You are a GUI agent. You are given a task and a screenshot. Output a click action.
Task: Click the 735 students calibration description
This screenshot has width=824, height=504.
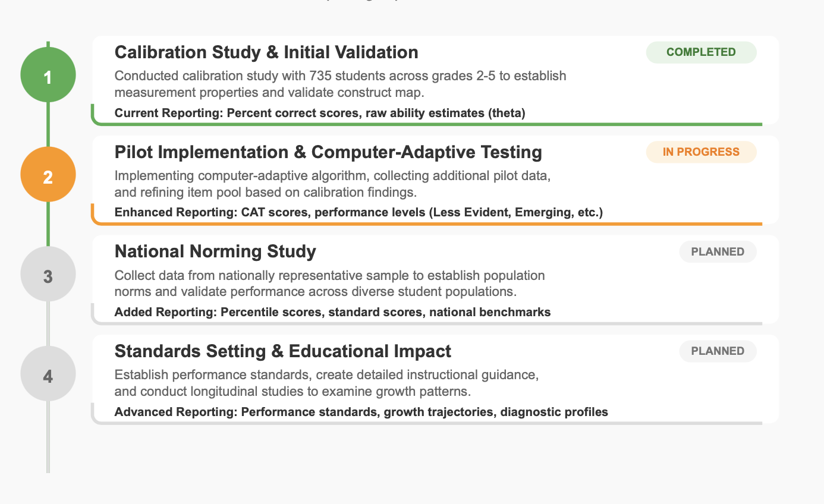coord(340,84)
